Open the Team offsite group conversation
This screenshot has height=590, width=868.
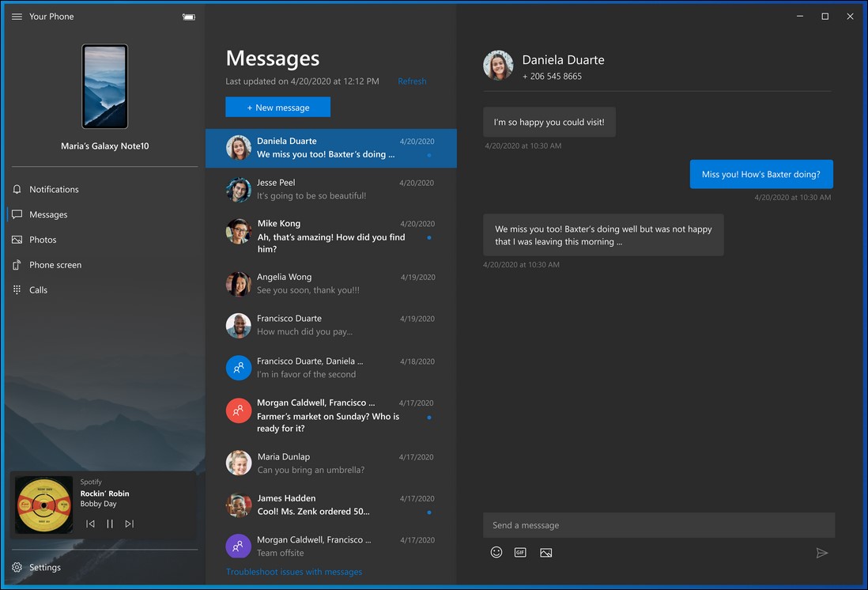[331, 547]
